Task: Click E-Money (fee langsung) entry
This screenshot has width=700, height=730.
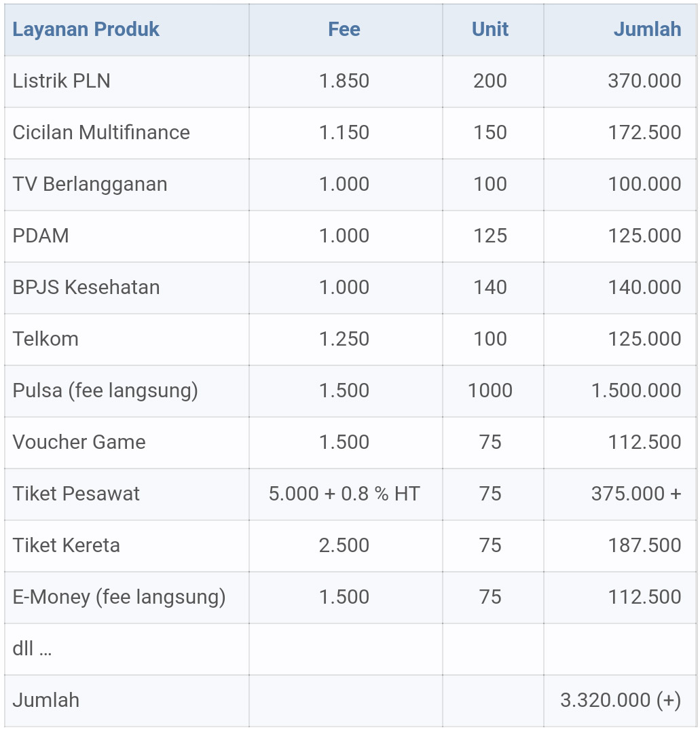Action: 119,598
